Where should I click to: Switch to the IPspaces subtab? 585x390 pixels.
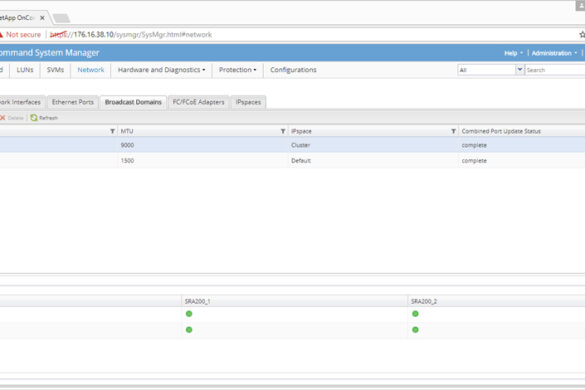tap(248, 102)
